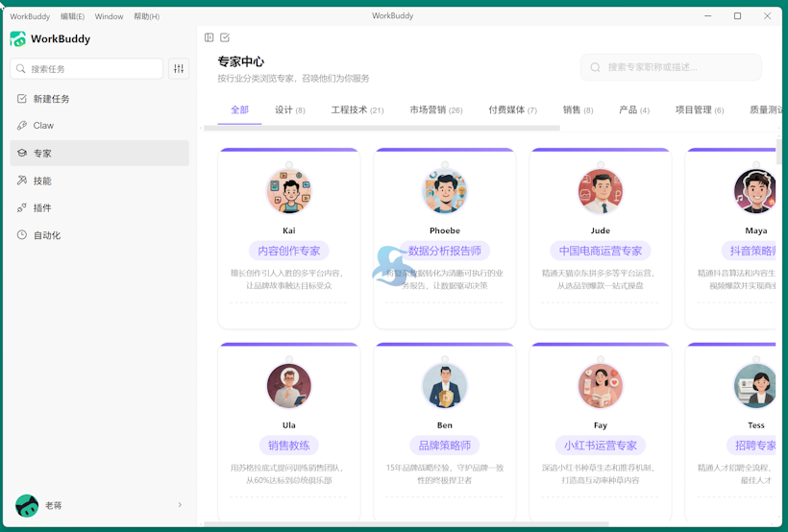Switch to the 项目管理 (6) tab
Viewport: 788px width, 532px height.
(700, 109)
